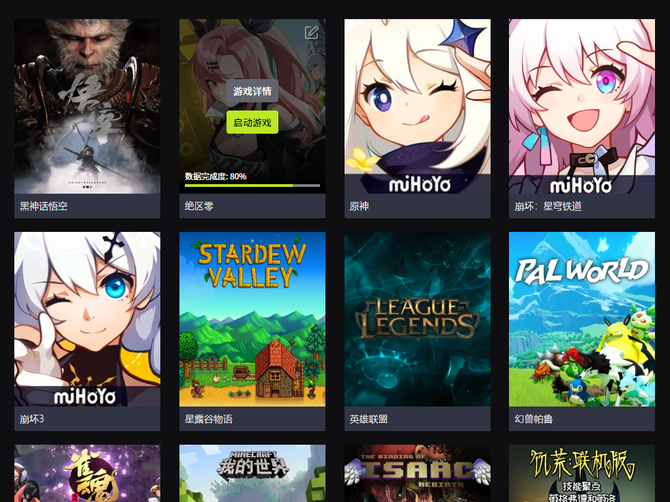Screen dimensions: 670x502
Task: Click the edit pencil icon on 绝区零 card
Action: click(x=311, y=32)
